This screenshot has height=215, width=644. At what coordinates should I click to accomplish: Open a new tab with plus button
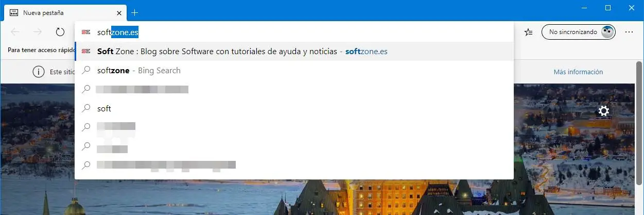coord(134,12)
